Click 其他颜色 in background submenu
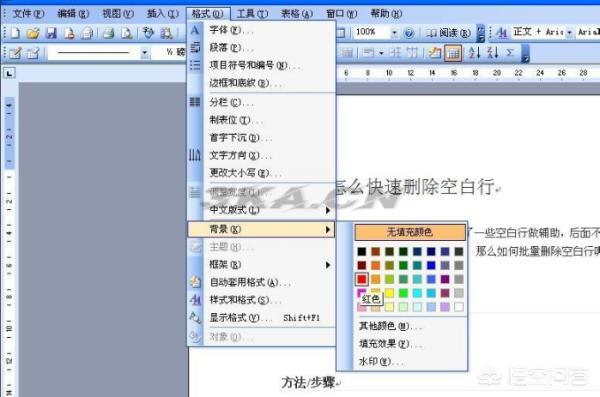This screenshot has height=397, width=600. click(410, 327)
